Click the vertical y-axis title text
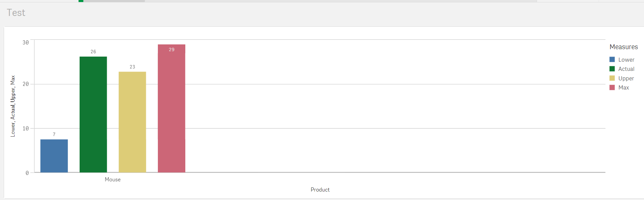 tap(13, 106)
